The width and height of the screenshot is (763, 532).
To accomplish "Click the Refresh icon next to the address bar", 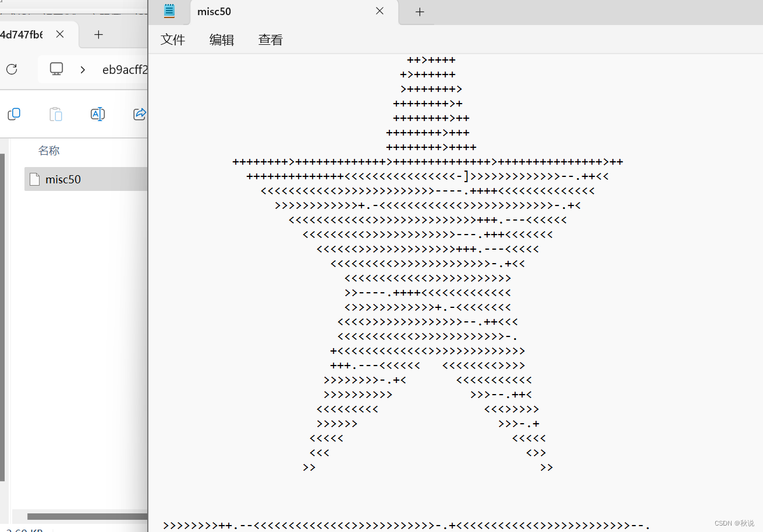I will (11, 69).
